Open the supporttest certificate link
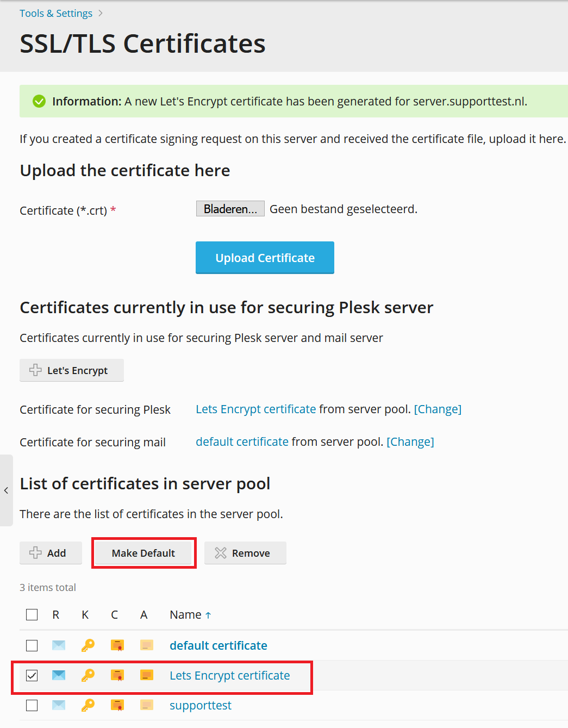568x728 pixels. click(x=201, y=705)
